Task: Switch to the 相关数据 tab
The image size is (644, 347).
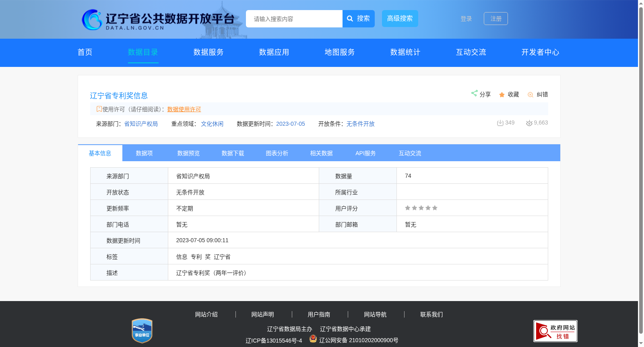Action: 322,153
